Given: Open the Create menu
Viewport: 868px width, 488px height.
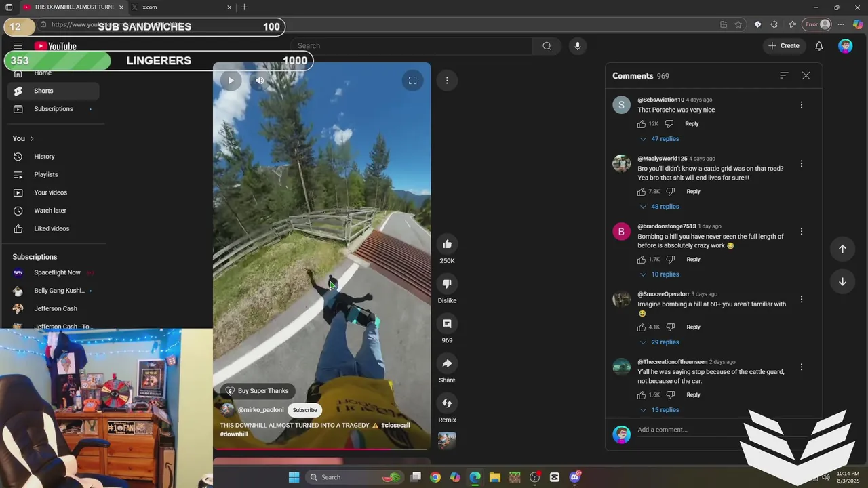Looking at the screenshot, I should point(784,46).
